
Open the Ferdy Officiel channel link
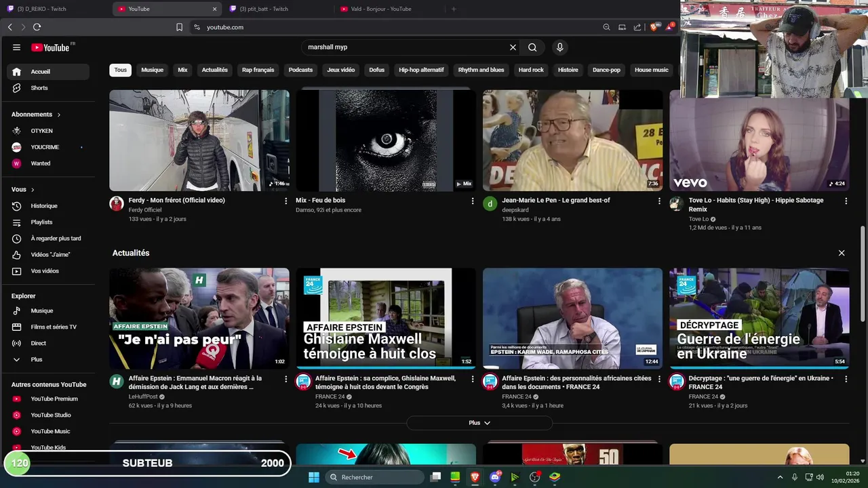click(145, 210)
